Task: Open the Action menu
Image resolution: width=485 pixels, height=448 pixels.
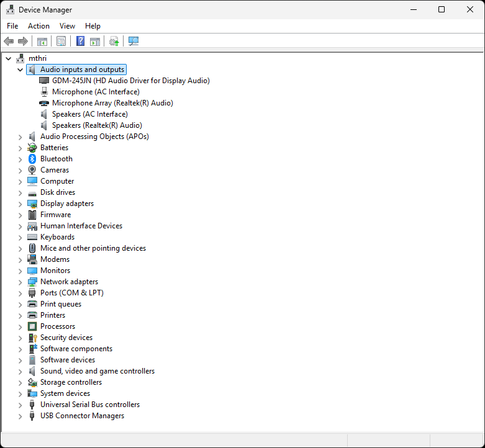Action: 39,26
